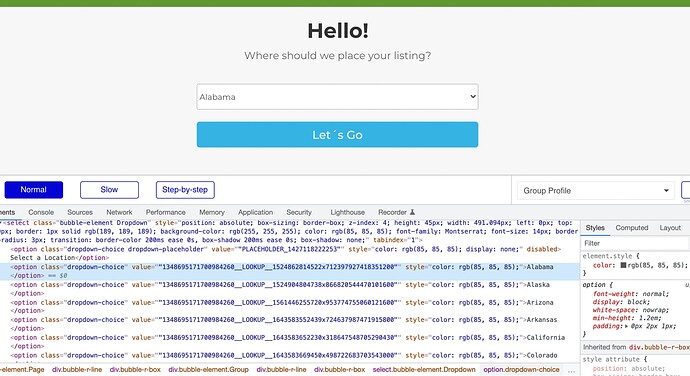Open the Lighthouse tab
This screenshot has height=376, width=690.
click(348, 212)
